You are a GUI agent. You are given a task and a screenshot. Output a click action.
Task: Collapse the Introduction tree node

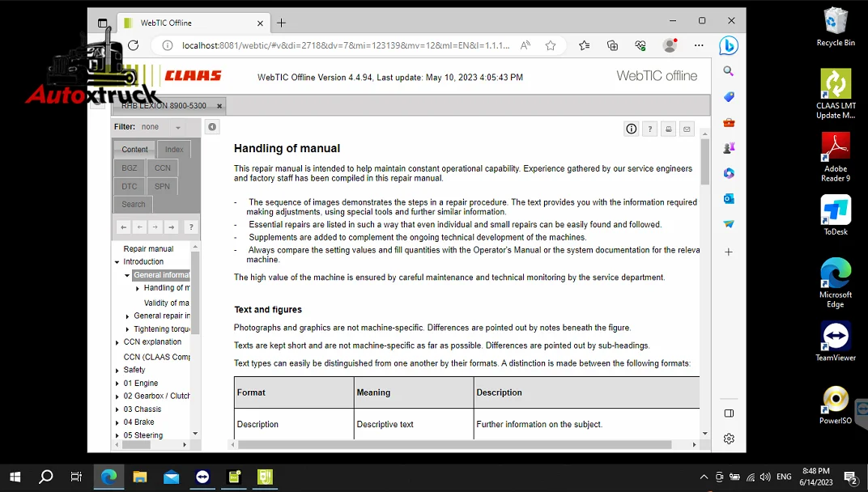[117, 262]
